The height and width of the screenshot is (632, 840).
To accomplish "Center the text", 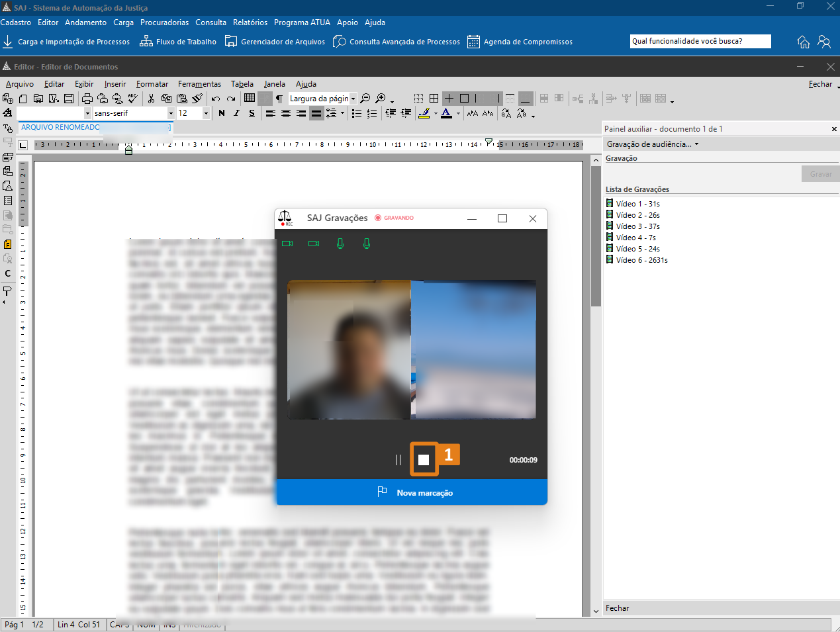I will (286, 113).
